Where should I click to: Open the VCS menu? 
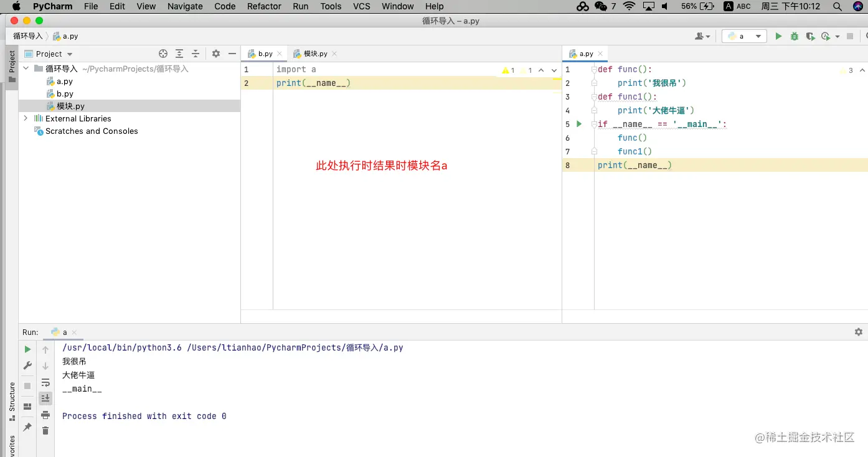click(x=362, y=6)
